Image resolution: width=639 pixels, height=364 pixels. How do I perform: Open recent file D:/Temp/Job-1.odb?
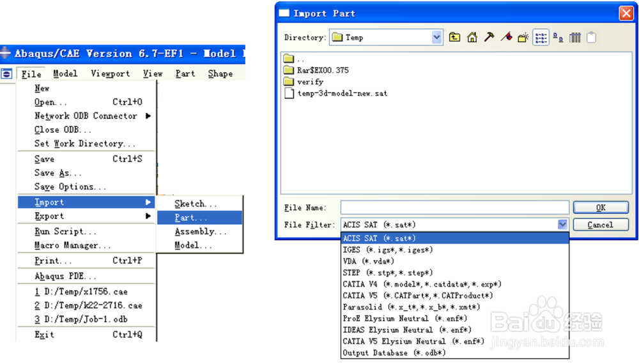86,319
